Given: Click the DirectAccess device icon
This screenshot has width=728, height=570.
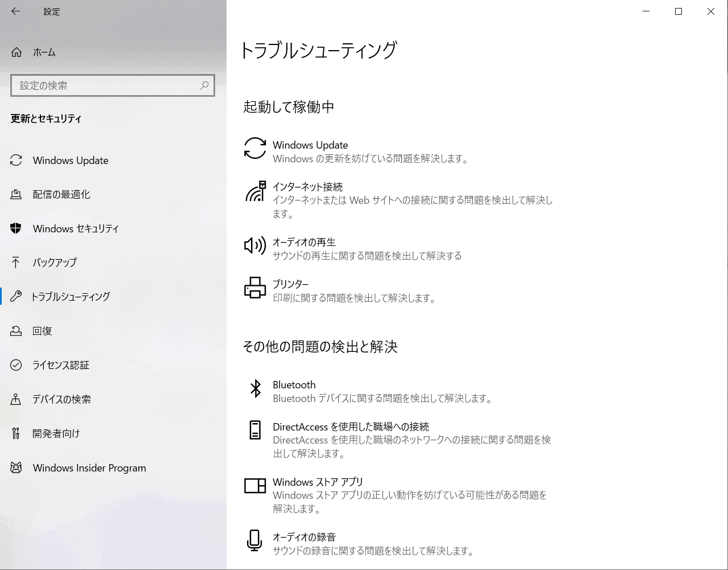Looking at the screenshot, I should (x=255, y=430).
